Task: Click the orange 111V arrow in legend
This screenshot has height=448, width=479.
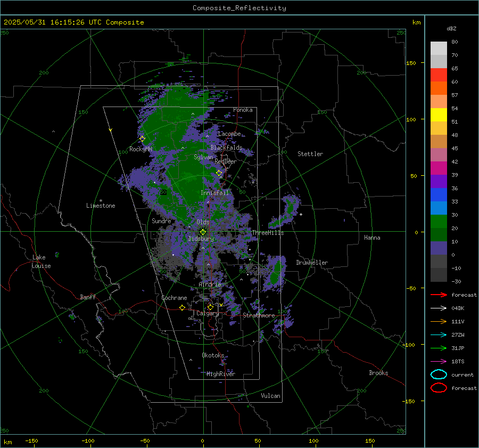Action: point(439,321)
